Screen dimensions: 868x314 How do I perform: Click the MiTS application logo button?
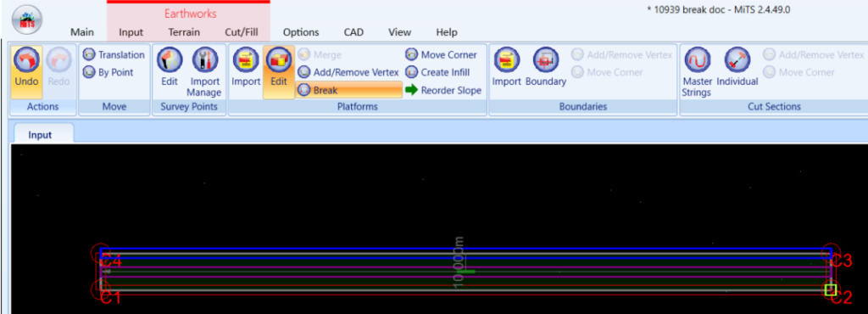pos(26,21)
